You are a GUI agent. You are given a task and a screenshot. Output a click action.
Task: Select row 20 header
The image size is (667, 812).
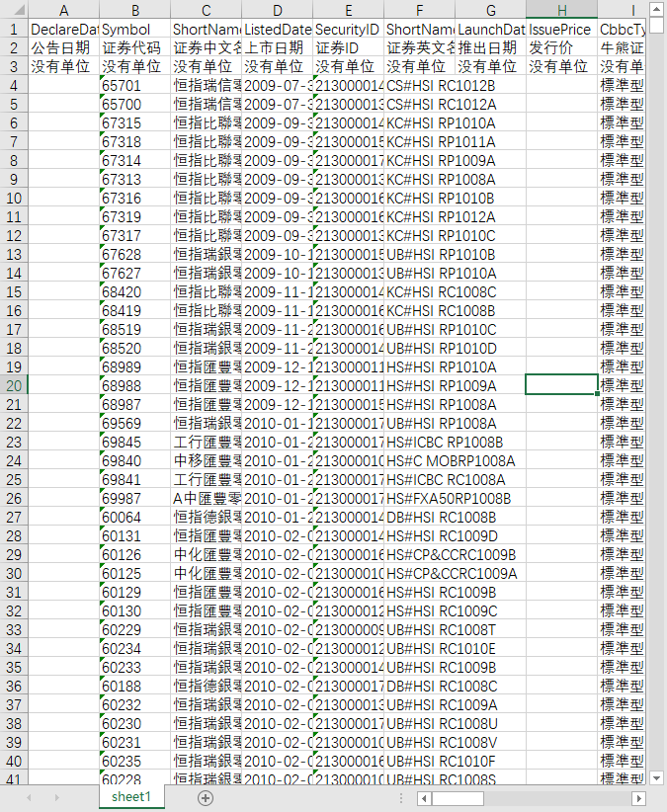[14, 385]
